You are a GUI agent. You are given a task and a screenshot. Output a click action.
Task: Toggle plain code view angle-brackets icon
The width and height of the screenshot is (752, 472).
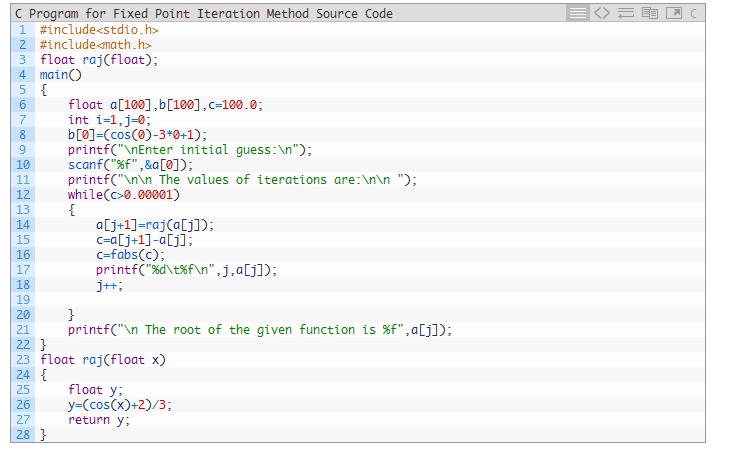(x=601, y=13)
